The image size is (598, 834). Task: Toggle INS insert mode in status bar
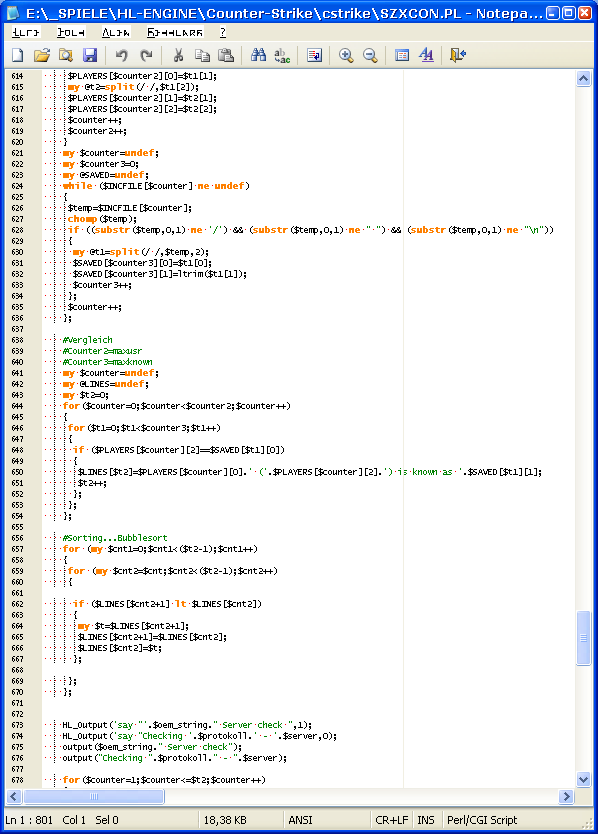pos(426,820)
